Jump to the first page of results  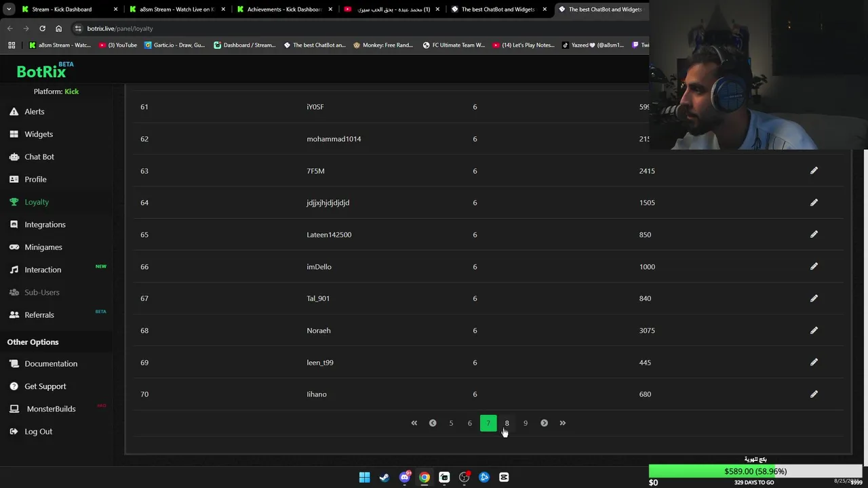[414, 423]
